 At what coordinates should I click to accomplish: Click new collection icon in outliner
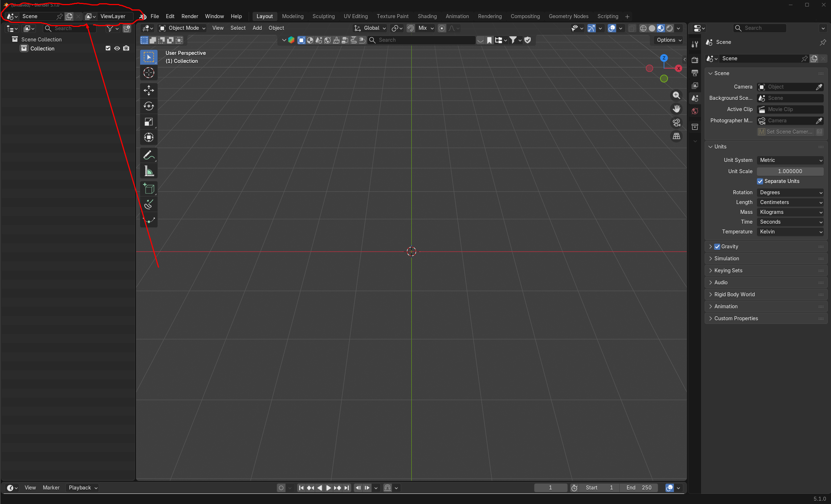(x=127, y=28)
